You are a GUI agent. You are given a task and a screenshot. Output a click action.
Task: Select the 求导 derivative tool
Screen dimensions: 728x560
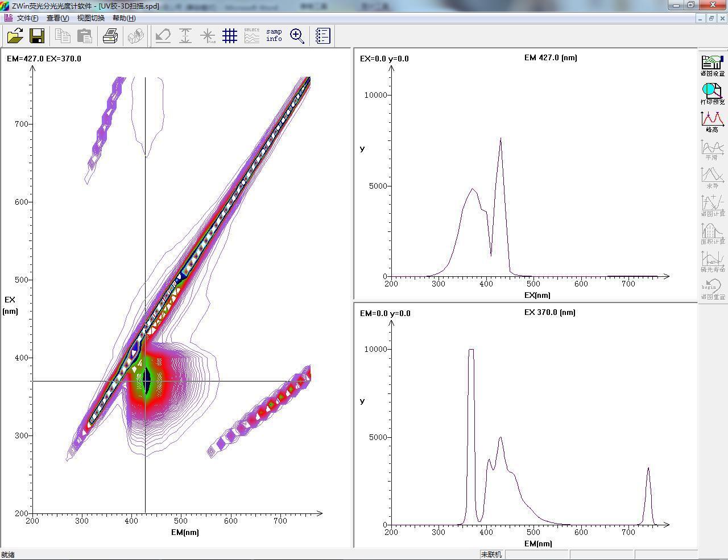(x=712, y=177)
